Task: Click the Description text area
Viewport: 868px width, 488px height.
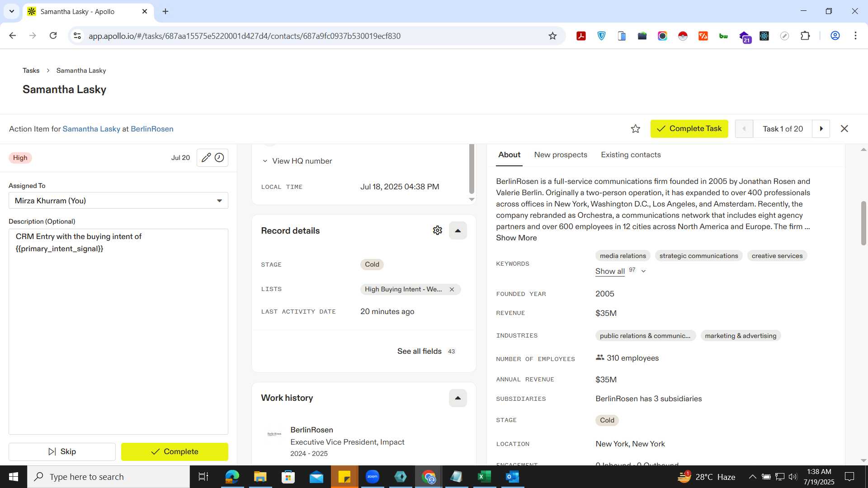Action: coord(118,332)
